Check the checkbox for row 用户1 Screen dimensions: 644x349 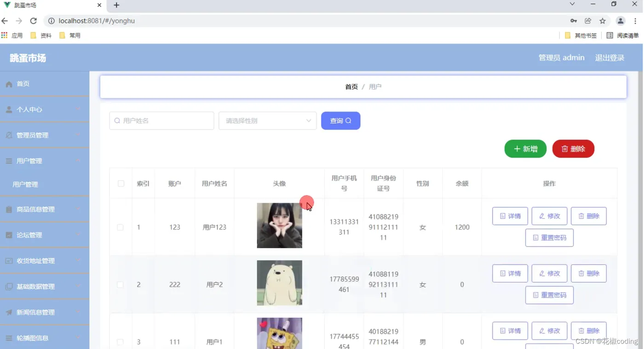point(120,342)
